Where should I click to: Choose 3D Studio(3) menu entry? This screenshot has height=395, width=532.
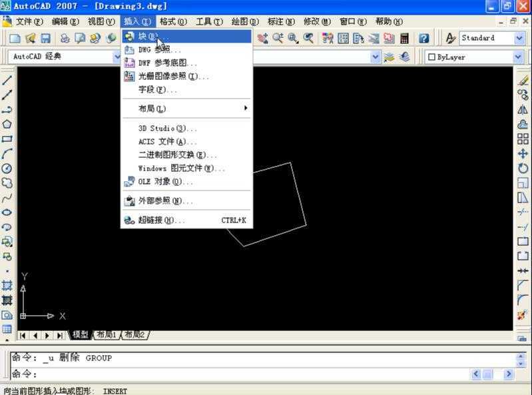[187, 129]
